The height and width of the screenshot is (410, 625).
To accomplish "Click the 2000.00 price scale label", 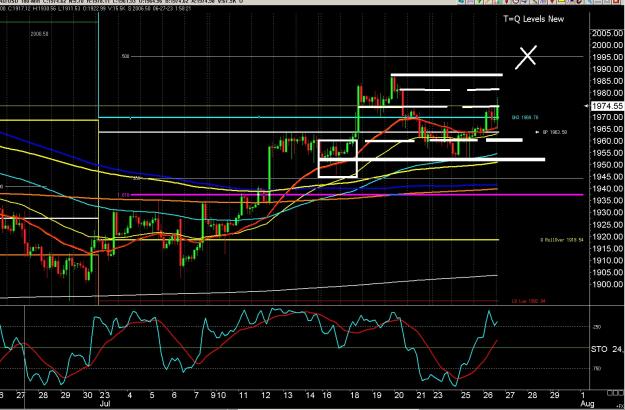I will (607, 45).
